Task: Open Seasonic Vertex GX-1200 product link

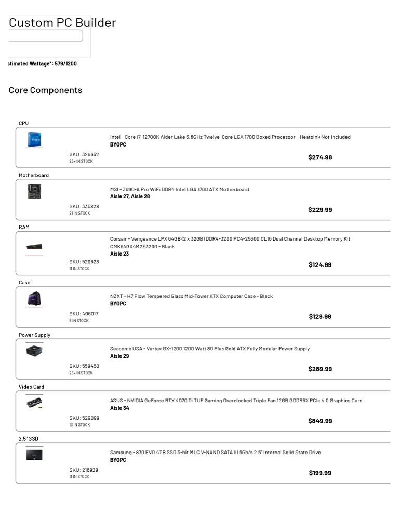Action: pyautogui.click(x=209, y=349)
